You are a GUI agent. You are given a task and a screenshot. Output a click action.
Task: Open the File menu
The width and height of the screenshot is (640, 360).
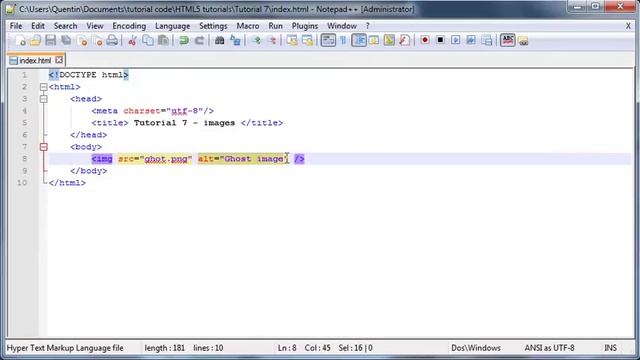click(x=16, y=26)
